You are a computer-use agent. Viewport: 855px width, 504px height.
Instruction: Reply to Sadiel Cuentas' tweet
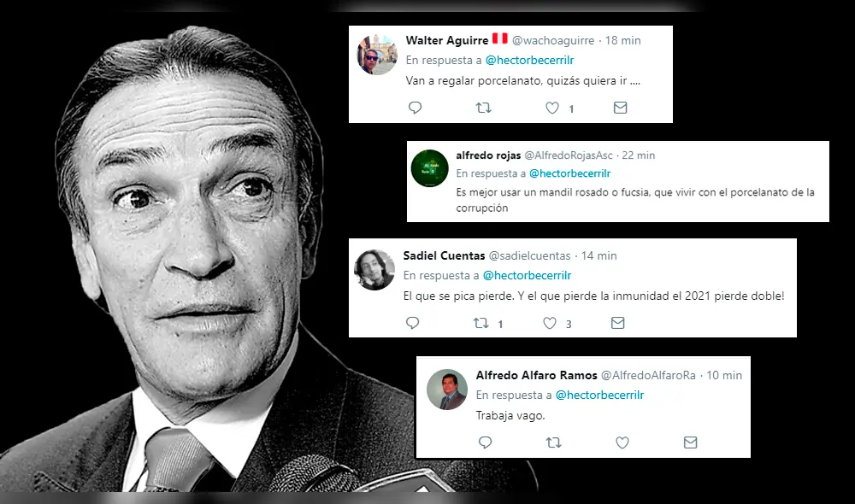[413, 323]
